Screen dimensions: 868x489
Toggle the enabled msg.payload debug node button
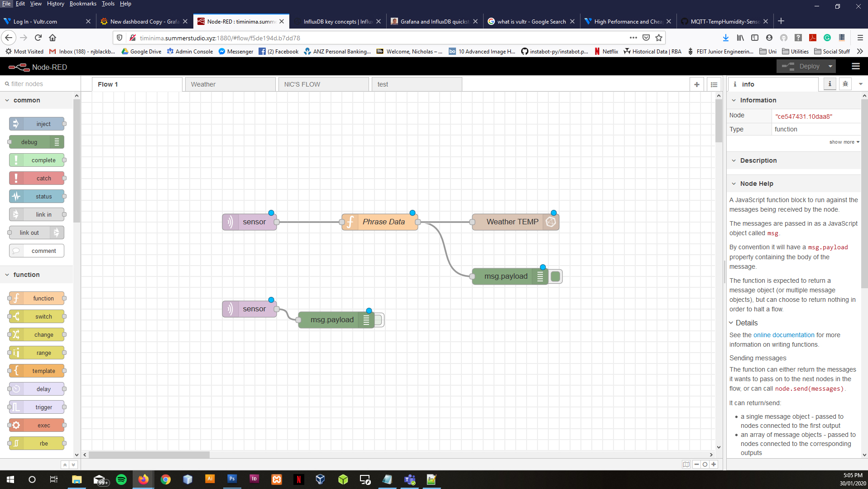pyautogui.click(x=556, y=276)
